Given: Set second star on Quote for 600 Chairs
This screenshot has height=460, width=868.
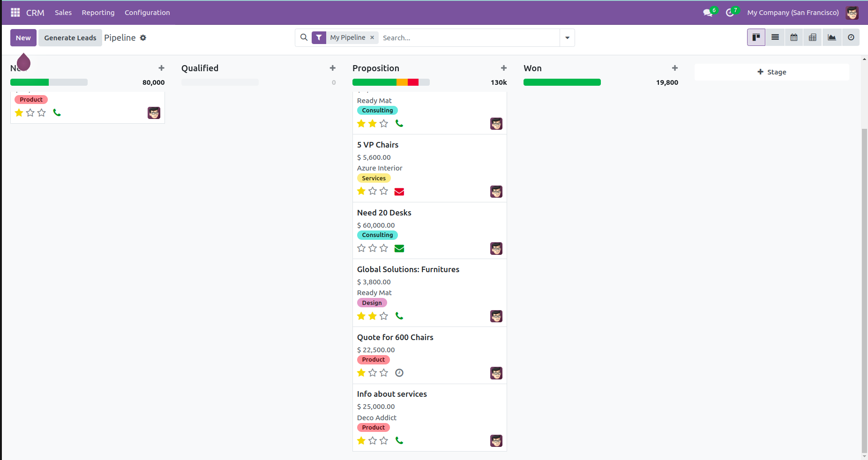Looking at the screenshot, I should 373,372.
